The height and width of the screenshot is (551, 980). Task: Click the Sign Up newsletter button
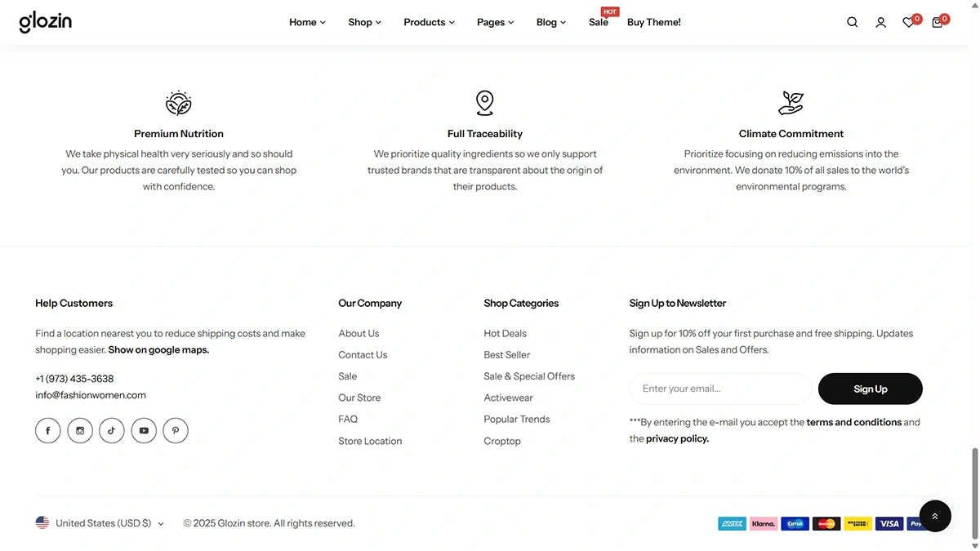point(871,389)
